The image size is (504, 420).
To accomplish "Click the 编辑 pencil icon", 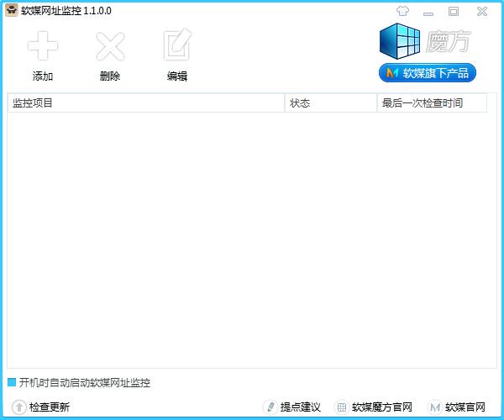I will [x=177, y=45].
